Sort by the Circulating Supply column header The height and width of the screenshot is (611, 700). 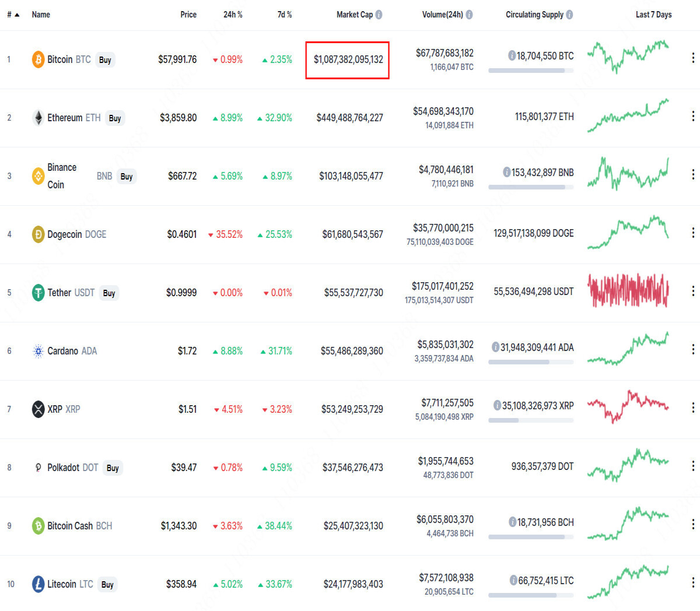point(534,15)
